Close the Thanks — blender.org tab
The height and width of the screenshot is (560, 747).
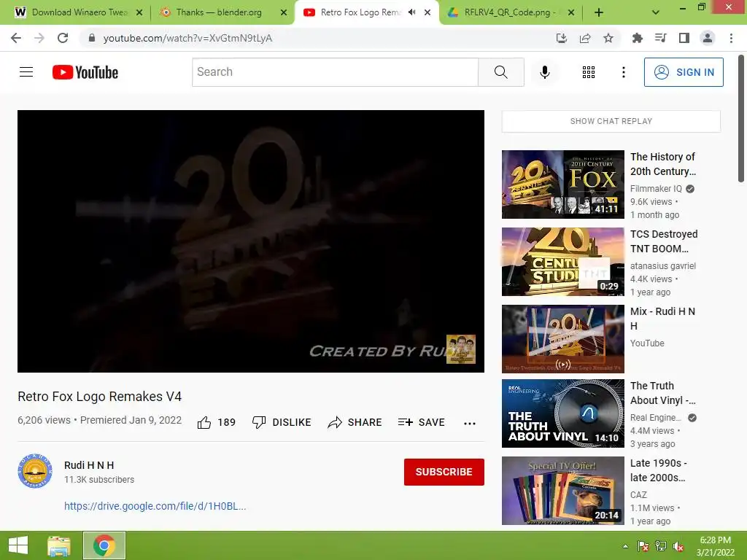click(284, 12)
